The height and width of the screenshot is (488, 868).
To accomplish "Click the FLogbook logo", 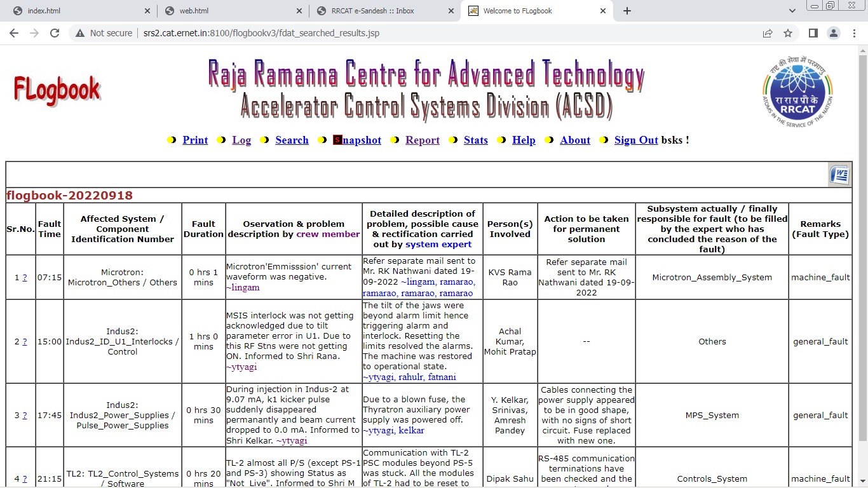I will click(x=57, y=91).
